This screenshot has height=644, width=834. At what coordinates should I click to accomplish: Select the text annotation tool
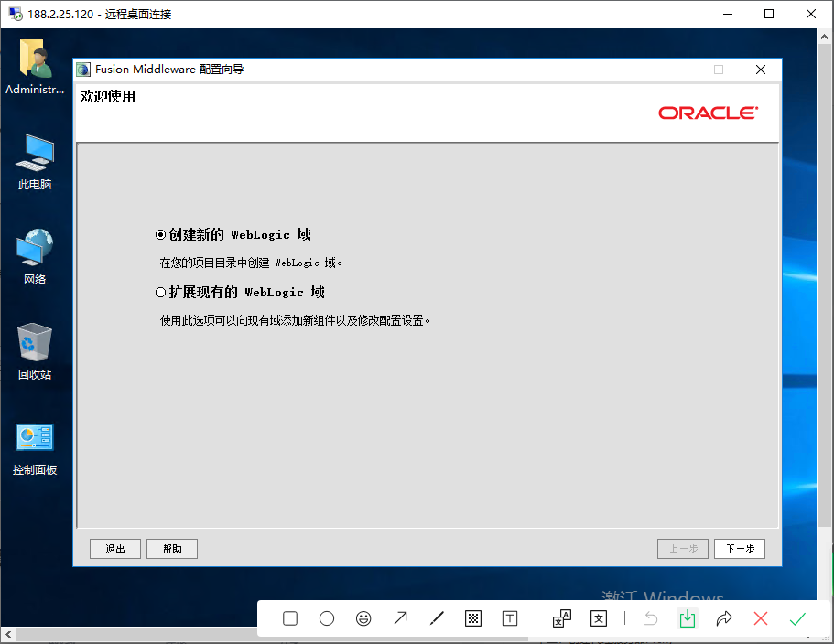click(510, 618)
